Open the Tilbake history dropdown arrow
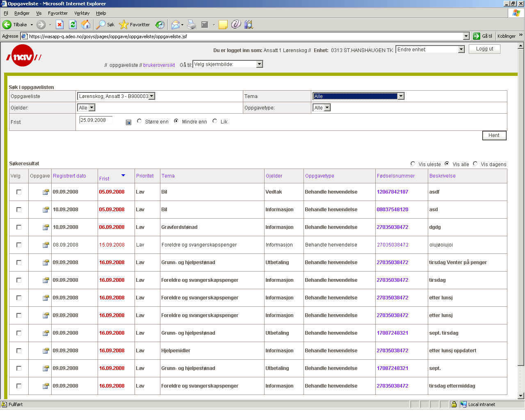 32,25
